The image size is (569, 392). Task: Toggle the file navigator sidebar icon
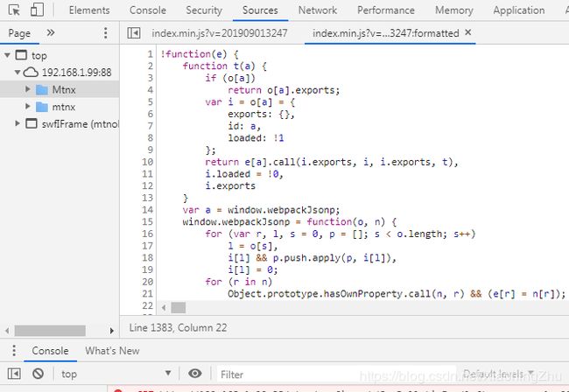(134, 33)
